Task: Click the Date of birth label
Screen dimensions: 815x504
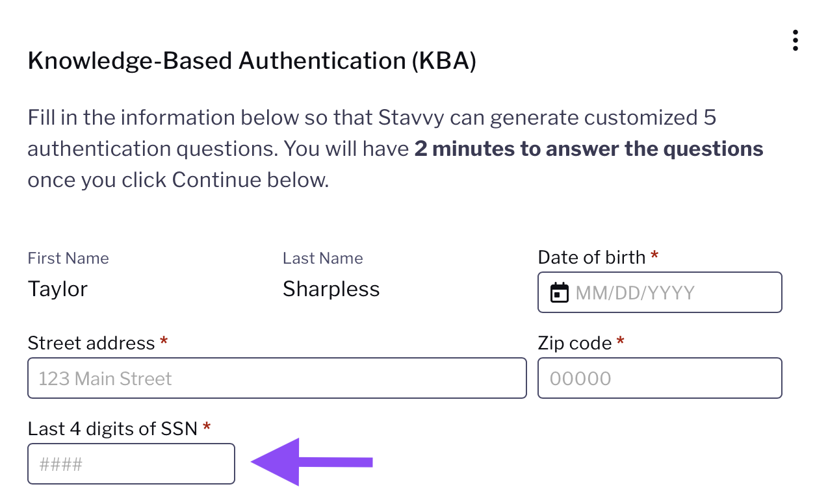Action: [591, 257]
